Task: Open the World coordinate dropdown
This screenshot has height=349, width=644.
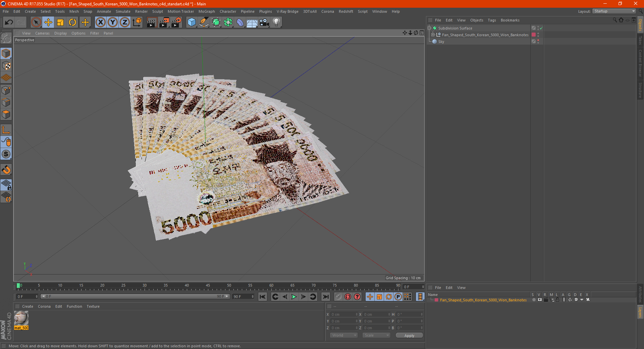Action: click(344, 335)
